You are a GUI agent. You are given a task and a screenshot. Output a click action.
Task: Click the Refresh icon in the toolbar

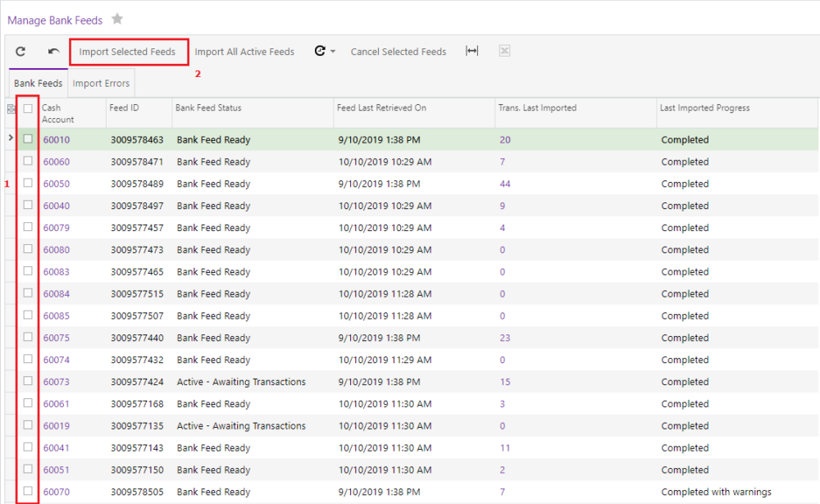coord(20,51)
